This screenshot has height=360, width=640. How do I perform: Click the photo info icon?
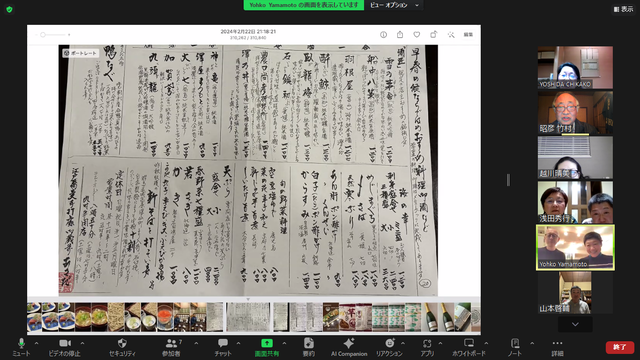[x=383, y=35]
